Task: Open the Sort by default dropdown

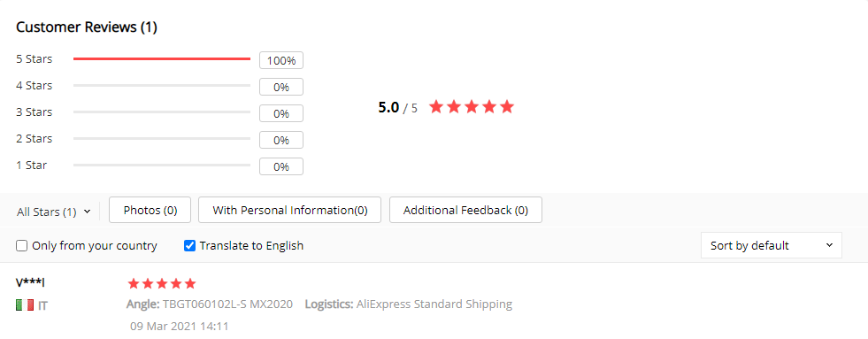Action: [772, 245]
